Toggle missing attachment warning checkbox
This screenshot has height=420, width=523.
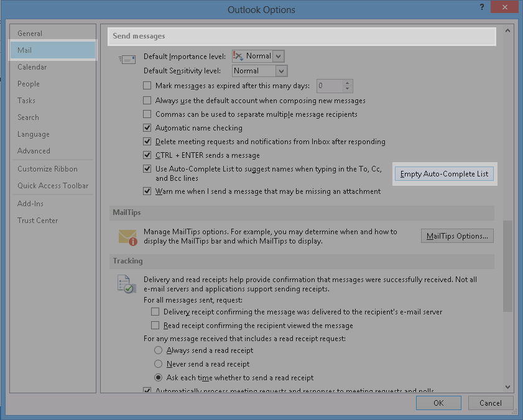click(x=147, y=191)
